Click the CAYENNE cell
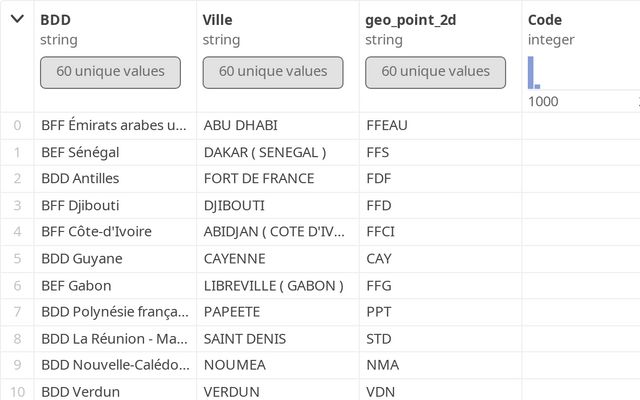This screenshot has width=640, height=400. [278, 259]
